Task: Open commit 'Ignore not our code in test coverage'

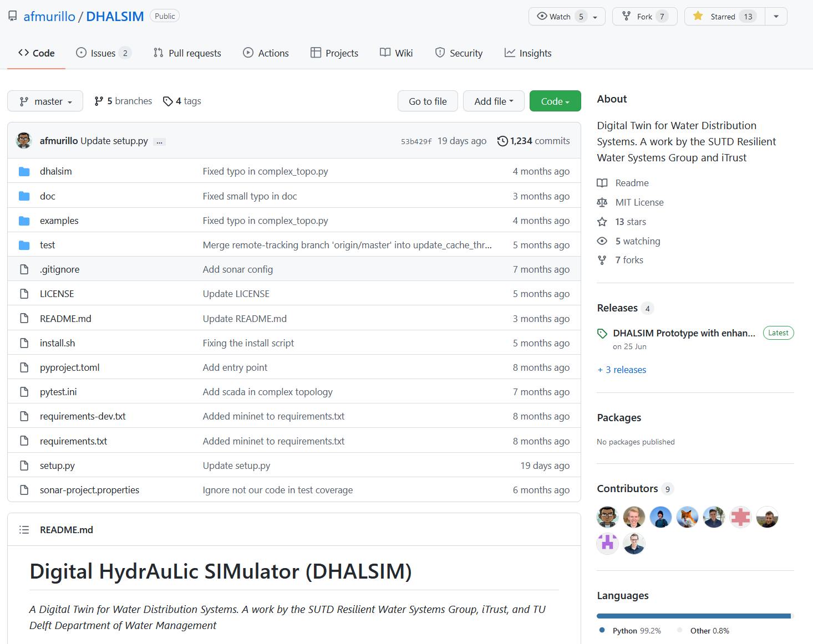Action: (x=278, y=490)
